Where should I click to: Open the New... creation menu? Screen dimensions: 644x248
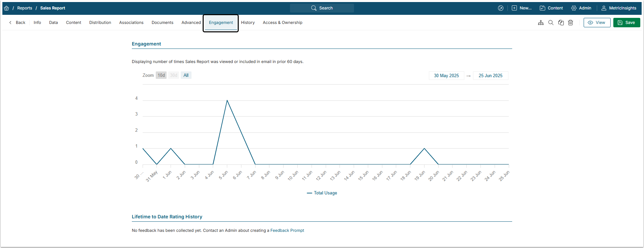(x=522, y=8)
